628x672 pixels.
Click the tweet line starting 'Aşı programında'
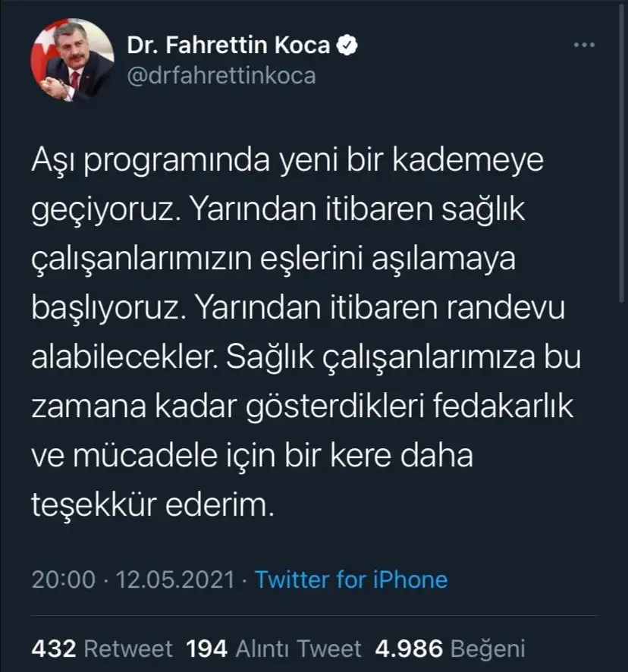287,161
